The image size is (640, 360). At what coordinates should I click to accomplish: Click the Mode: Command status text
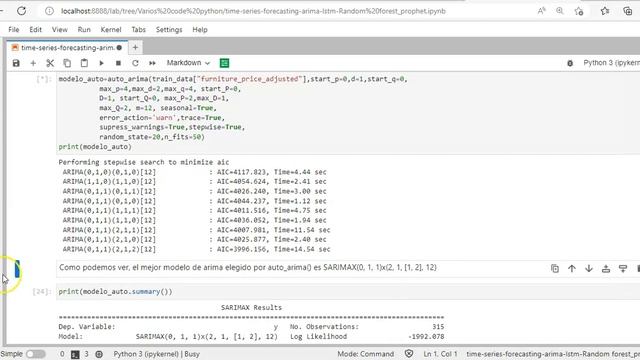(x=365, y=354)
